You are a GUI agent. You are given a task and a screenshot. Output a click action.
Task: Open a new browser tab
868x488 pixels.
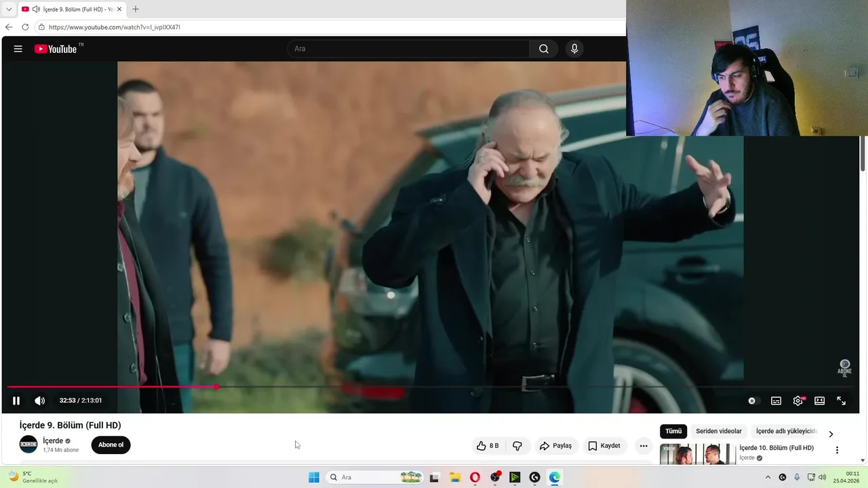(135, 9)
